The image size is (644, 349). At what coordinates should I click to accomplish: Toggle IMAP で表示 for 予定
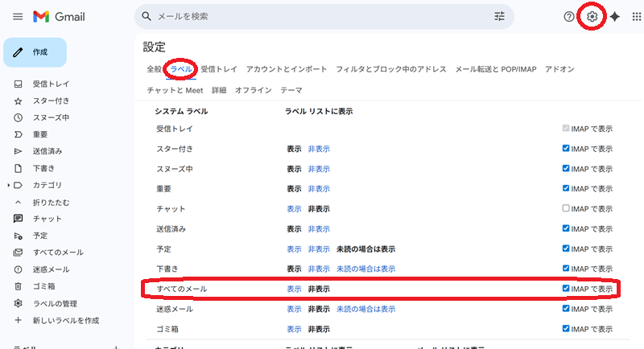(x=566, y=248)
